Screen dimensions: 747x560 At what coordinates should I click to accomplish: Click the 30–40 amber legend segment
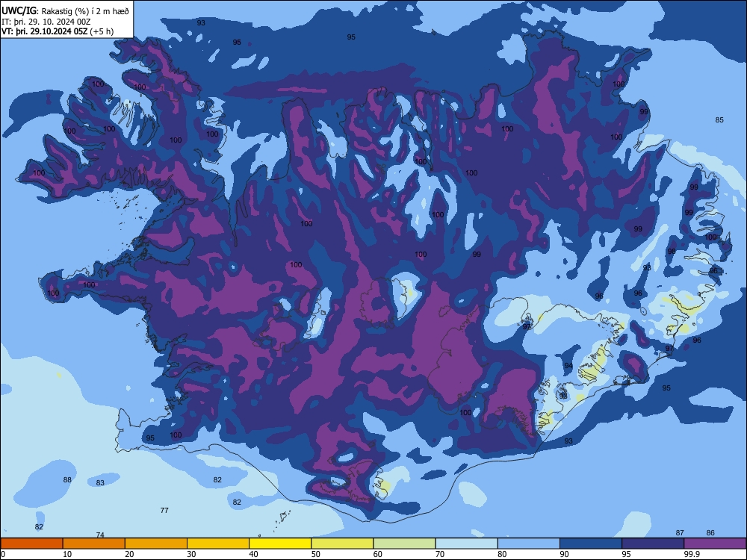[218, 544]
